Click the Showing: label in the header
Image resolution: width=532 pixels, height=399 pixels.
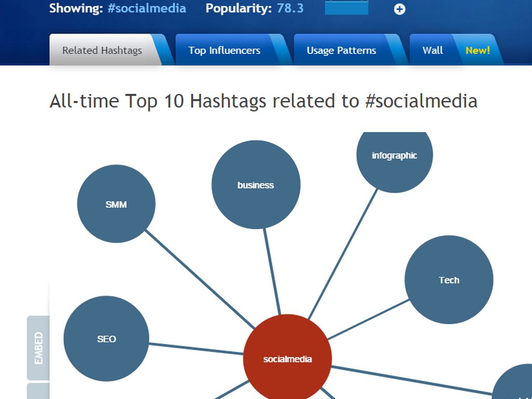click(76, 8)
